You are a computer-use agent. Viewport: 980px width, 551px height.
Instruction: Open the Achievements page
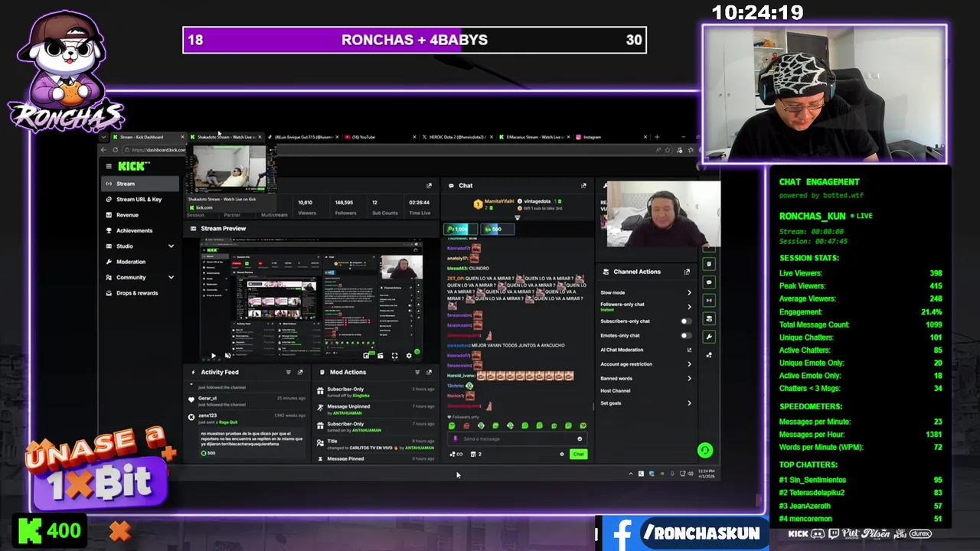coord(141,230)
